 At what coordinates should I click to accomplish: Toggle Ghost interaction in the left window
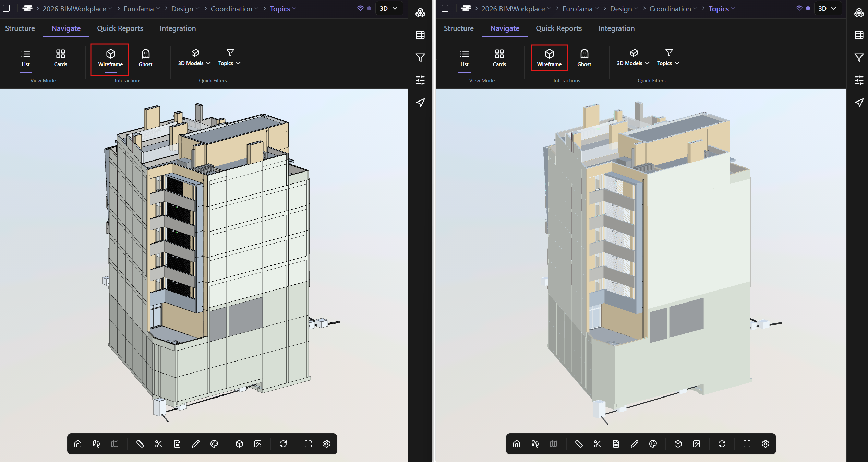click(x=145, y=58)
